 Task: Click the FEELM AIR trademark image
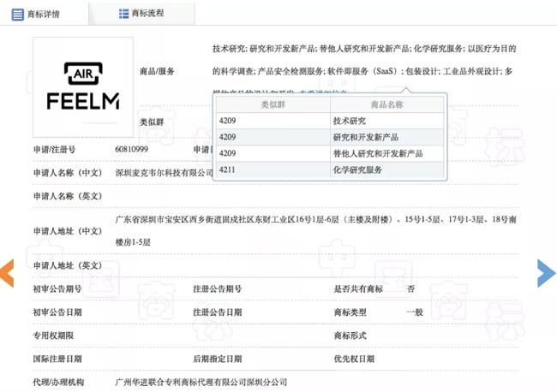(82, 86)
